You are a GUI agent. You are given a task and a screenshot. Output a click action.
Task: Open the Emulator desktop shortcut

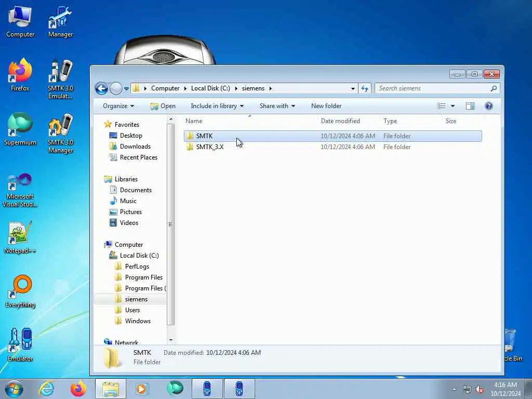pyautogui.click(x=20, y=345)
